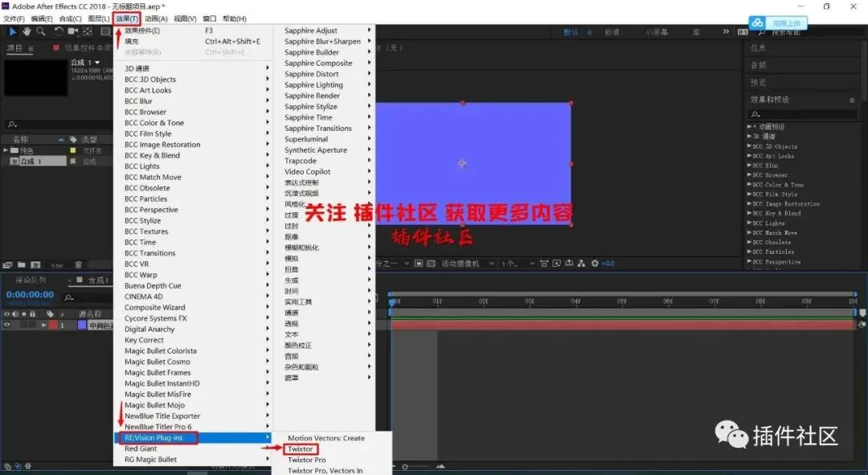Select the Rectangle shape tool

(105, 31)
